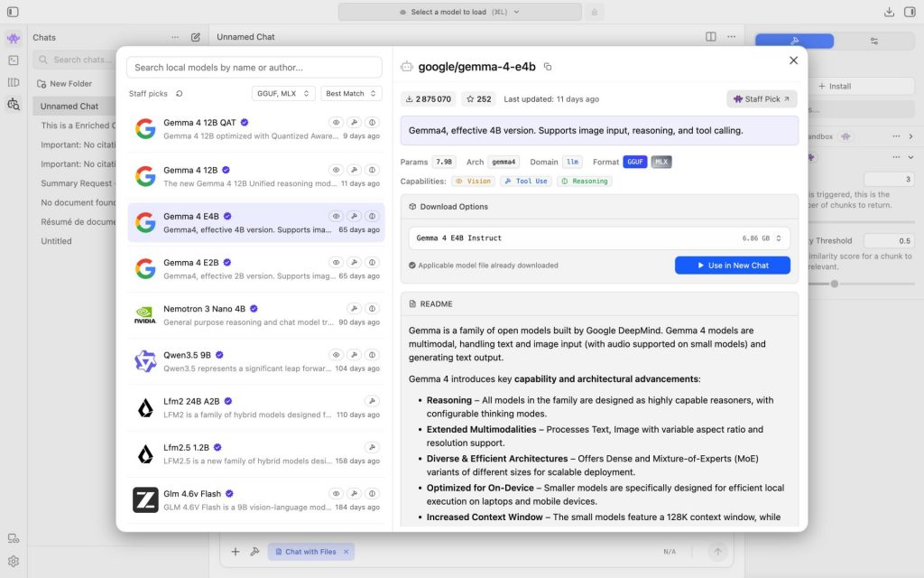Click tool-use icon on Nemotron 3 Nano 4B row
The height and width of the screenshot is (578, 924).
pyautogui.click(x=354, y=309)
